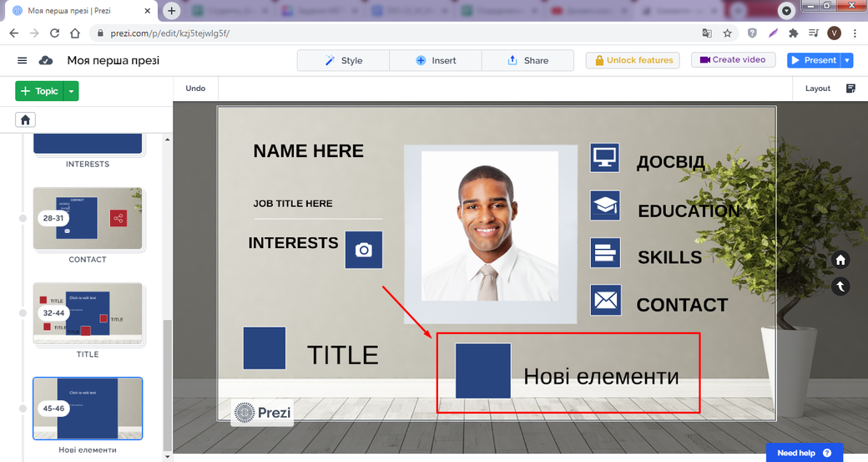
Task: Select the ДОСВІД text
Action: click(671, 162)
